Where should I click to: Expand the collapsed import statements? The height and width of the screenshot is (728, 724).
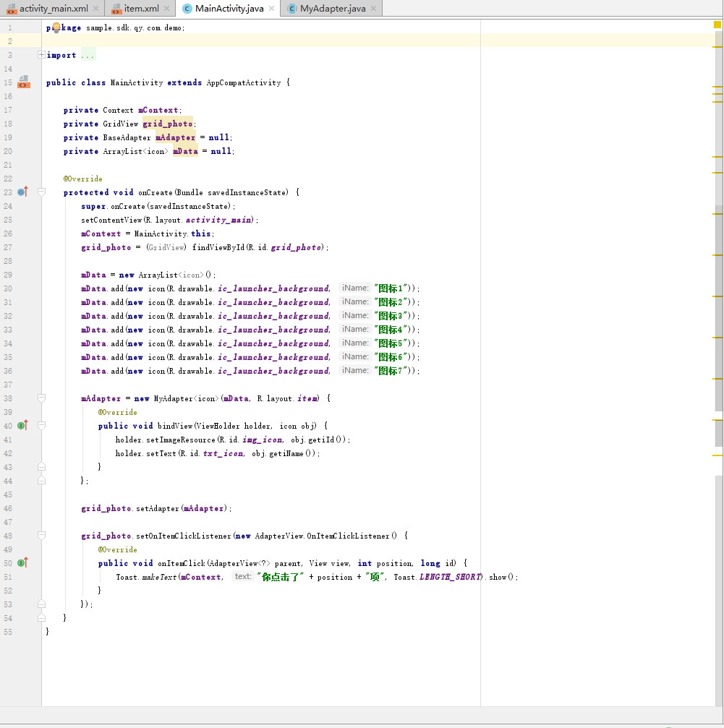pyautogui.click(x=42, y=55)
